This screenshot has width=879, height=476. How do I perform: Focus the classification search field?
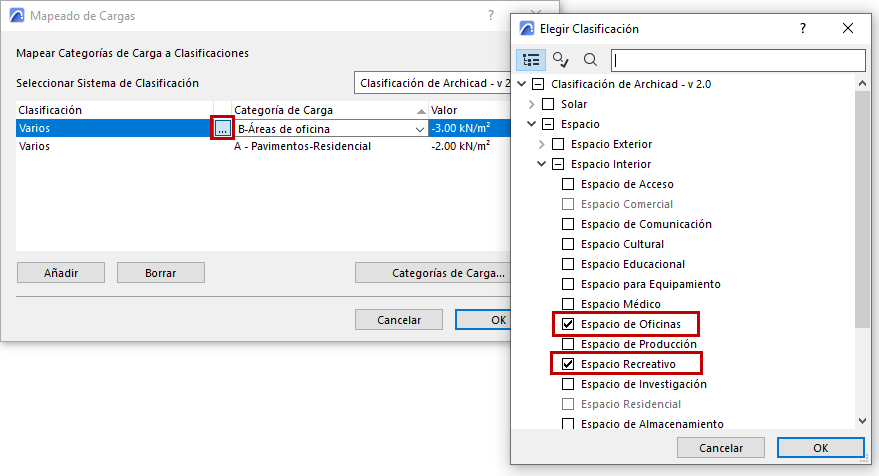tap(738, 60)
